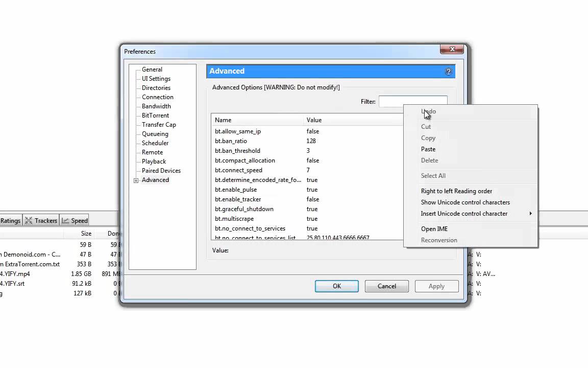Image resolution: width=588 pixels, height=368 pixels.
Task: Open the Remote page
Action: tap(152, 152)
